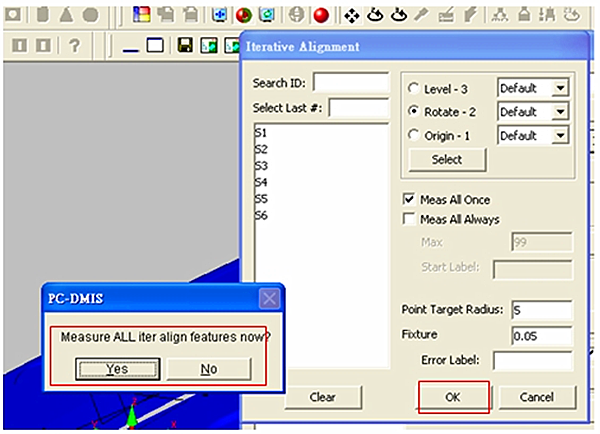The height and width of the screenshot is (434, 600).
Task: Answer No in the PC-DMIS prompt
Action: click(x=209, y=369)
